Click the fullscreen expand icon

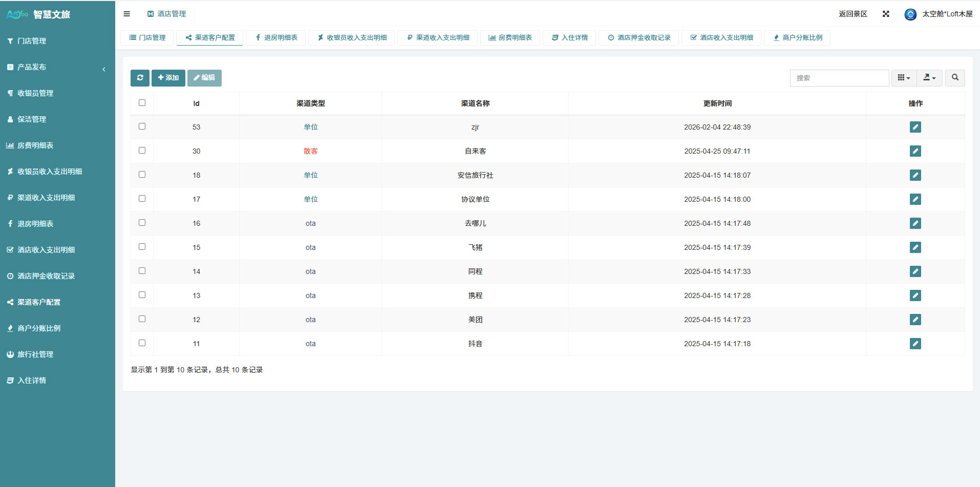coord(886,14)
